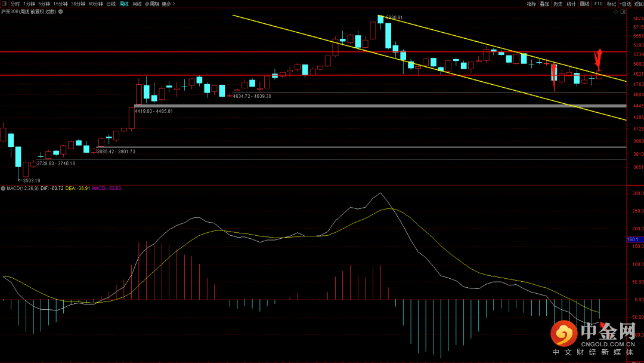Toggle the 多周期 multi-period view
The image size is (644, 363).
151,4
